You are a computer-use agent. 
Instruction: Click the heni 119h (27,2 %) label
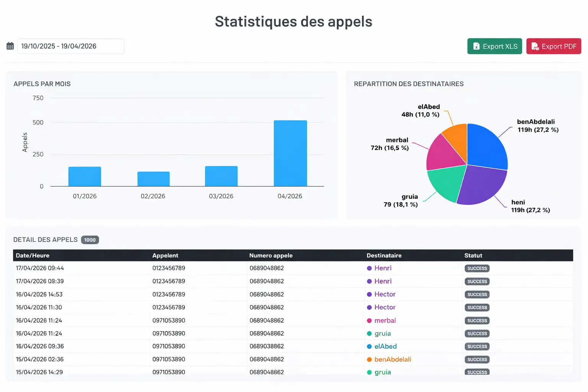click(531, 206)
